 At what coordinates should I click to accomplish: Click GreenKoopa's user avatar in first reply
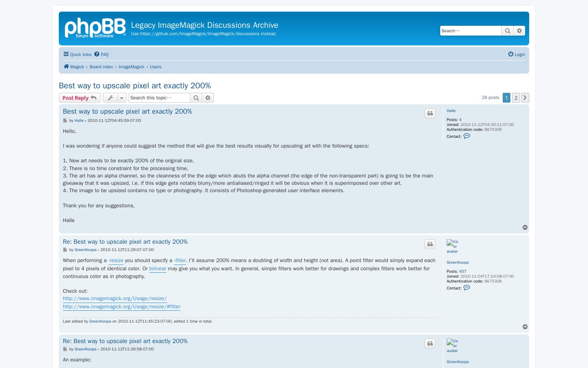pyautogui.click(x=452, y=247)
